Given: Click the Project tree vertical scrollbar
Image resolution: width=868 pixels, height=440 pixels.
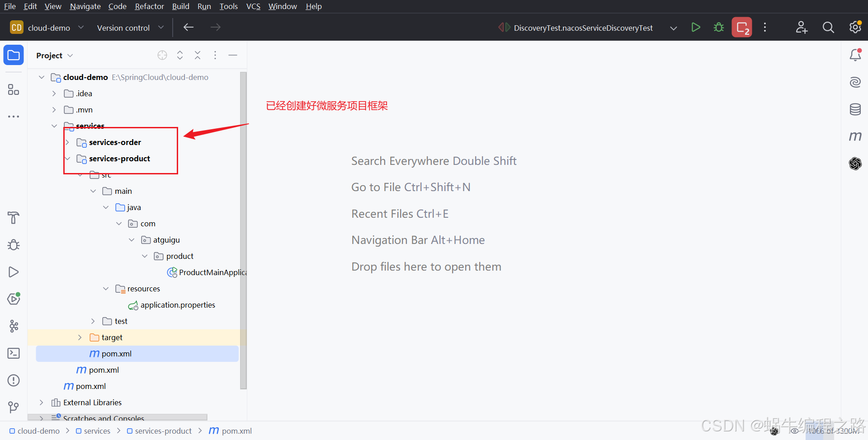Looking at the screenshot, I should tap(243, 230).
